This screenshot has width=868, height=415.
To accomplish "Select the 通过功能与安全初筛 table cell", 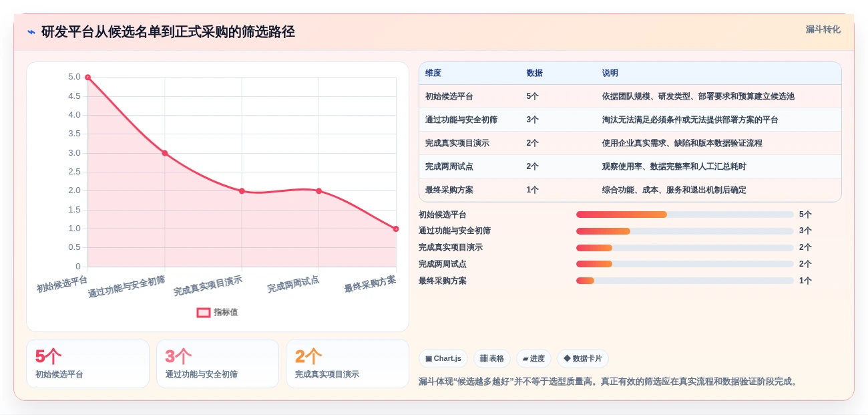I will click(x=461, y=120).
